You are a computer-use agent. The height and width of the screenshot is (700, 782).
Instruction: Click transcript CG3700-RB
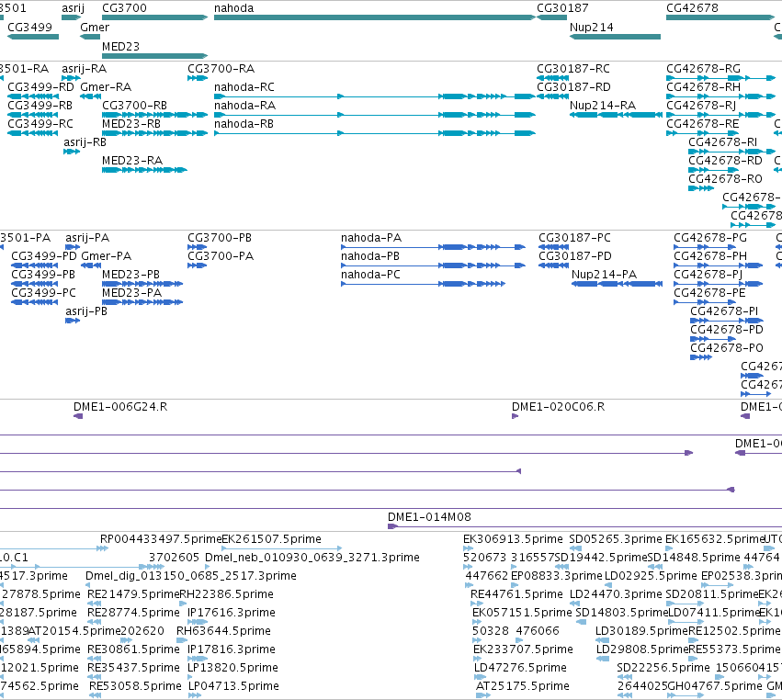pos(154,115)
